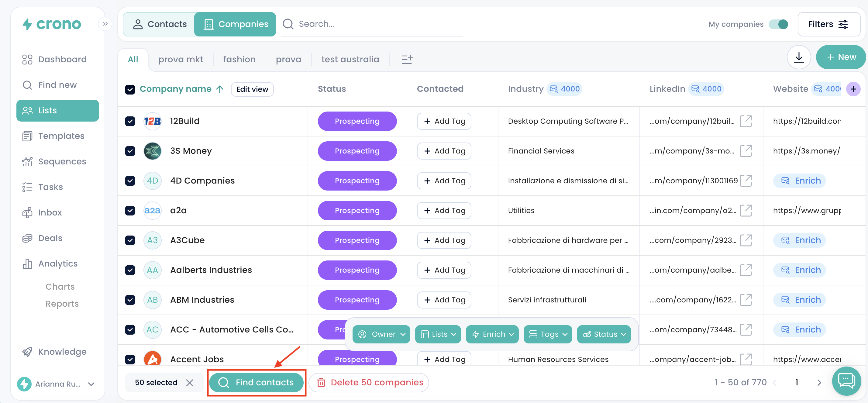Viewport: 868px width, 403px height.
Task: Open the Filters button
Action: coord(828,24)
